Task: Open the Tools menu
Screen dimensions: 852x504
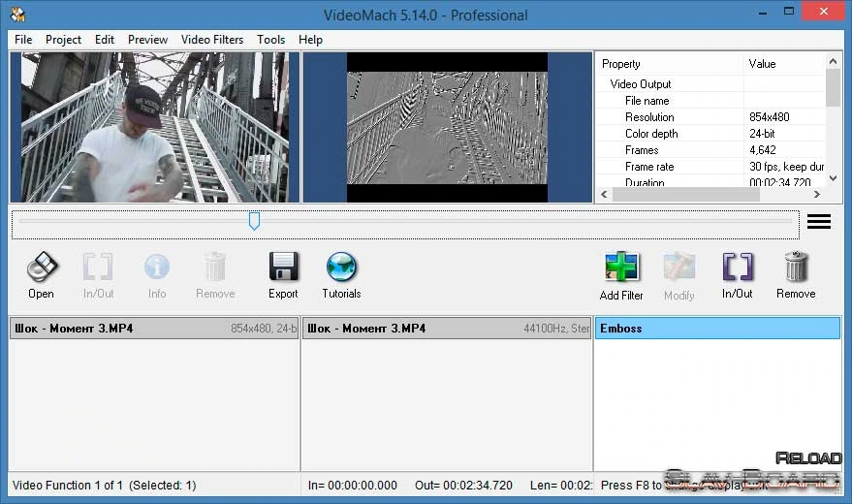Action: point(271,40)
